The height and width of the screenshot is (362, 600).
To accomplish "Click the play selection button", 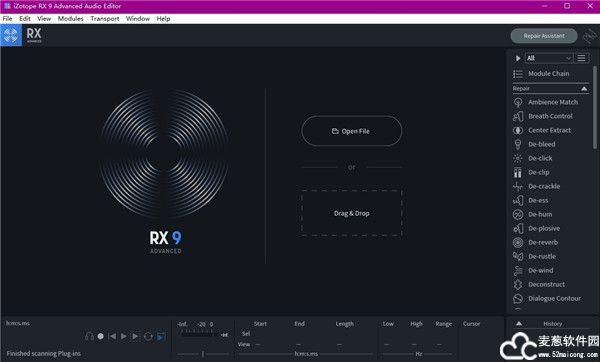I will pos(135,336).
